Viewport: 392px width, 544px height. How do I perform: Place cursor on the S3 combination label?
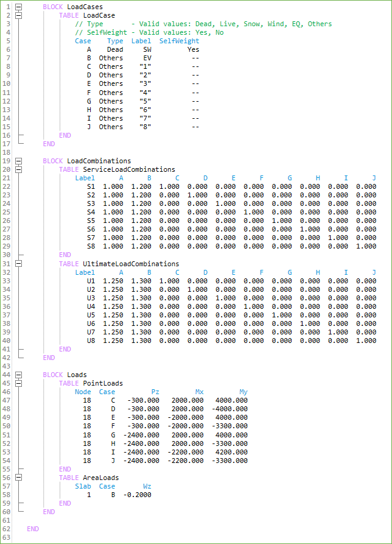[91, 203]
